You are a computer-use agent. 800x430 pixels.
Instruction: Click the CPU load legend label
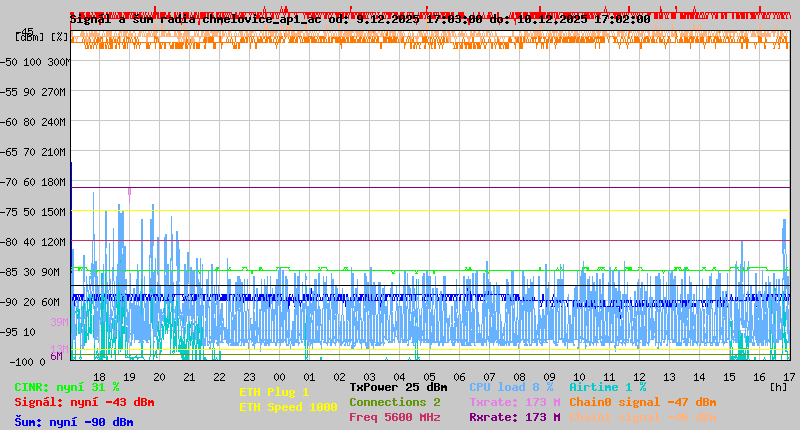tap(511, 387)
